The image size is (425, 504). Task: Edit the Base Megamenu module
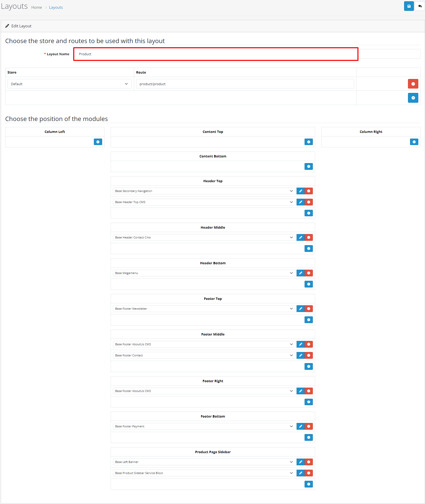[300, 273]
